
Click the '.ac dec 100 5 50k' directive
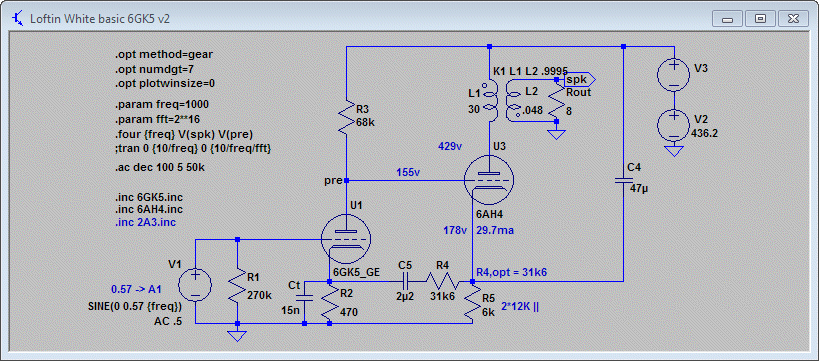(160, 168)
